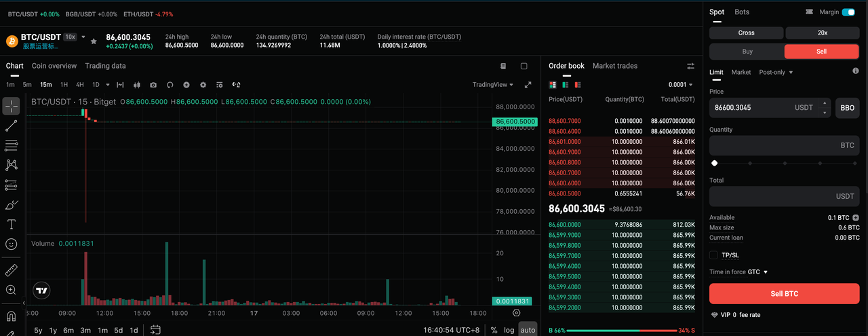The height and width of the screenshot is (336, 868).
Task: Select the Market order tab
Action: pos(741,72)
